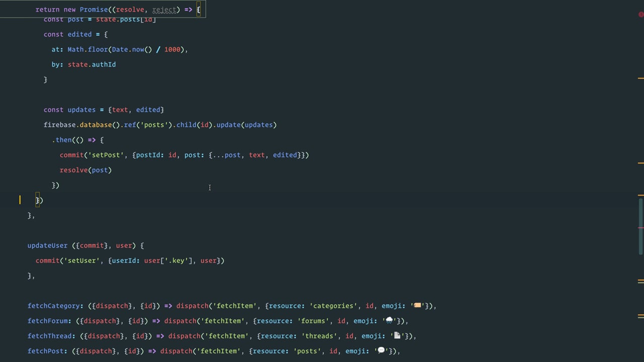Click the '.then' call
This screenshot has height=362, width=644.
coord(62,140)
